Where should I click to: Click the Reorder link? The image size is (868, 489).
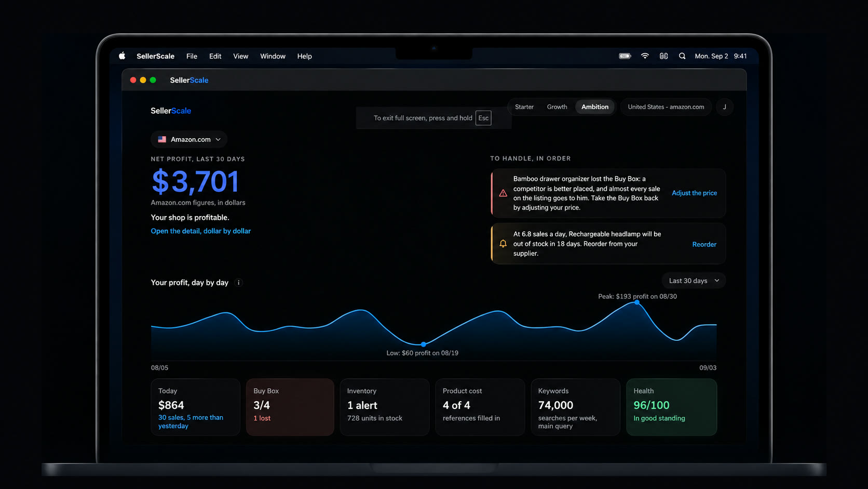pyautogui.click(x=704, y=244)
